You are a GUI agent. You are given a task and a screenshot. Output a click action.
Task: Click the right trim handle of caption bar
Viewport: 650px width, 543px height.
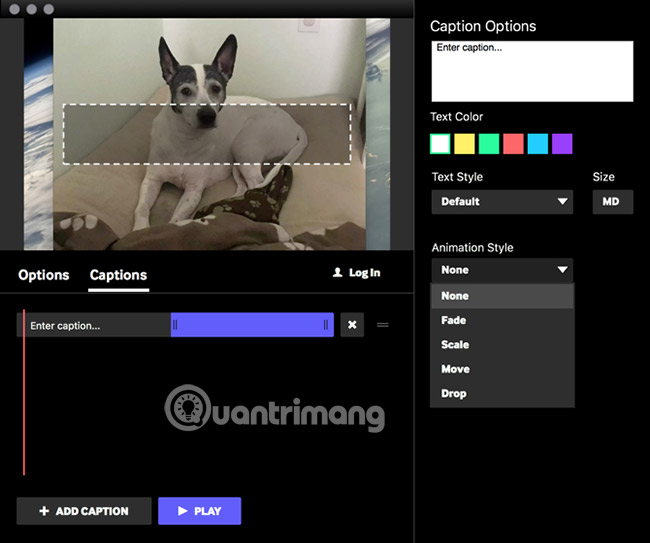(326, 325)
